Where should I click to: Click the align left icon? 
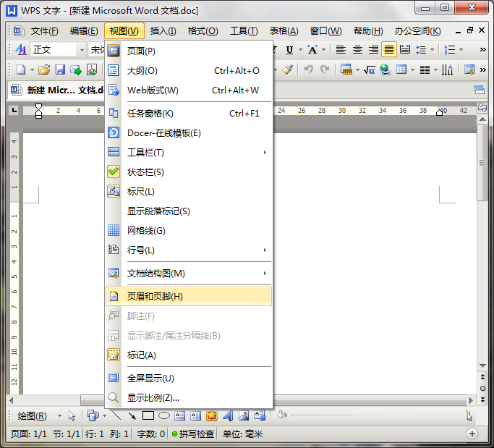coord(341,50)
